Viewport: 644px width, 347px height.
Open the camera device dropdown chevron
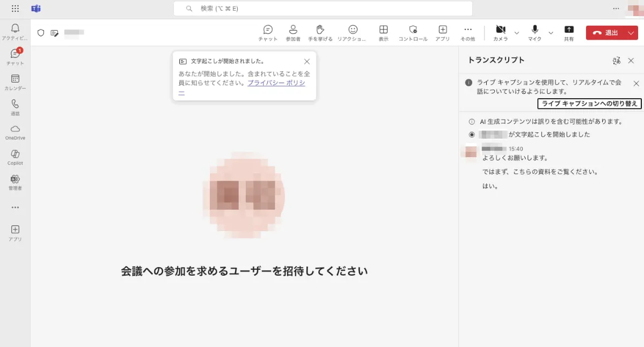pos(516,32)
